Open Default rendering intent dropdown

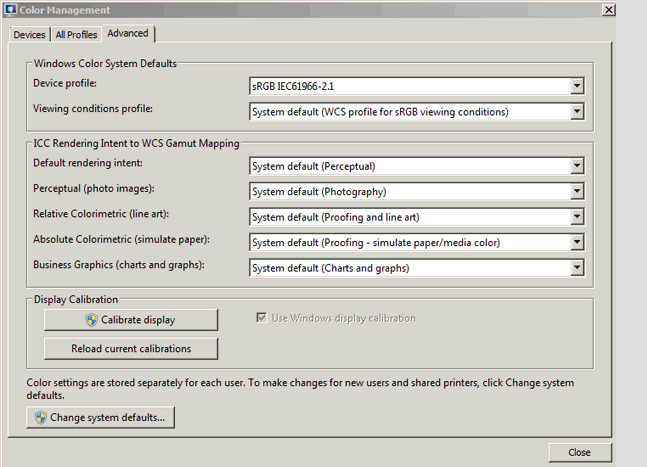(577, 166)
